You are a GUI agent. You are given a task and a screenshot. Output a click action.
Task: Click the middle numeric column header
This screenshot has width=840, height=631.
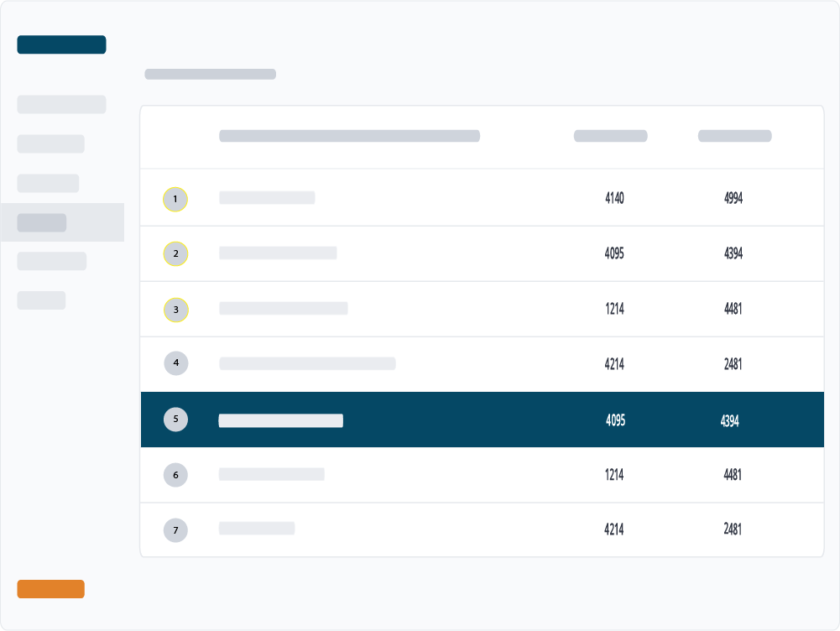coord(610,135)
